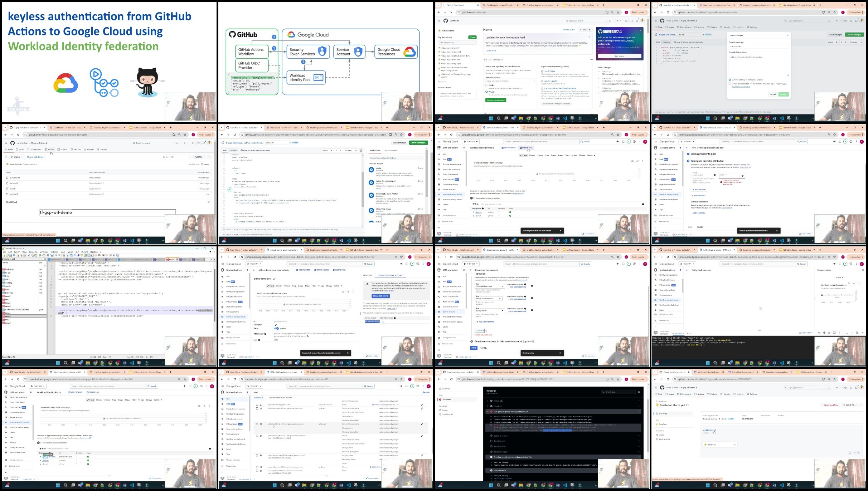The image size is (868, 491).
Task: Switch to RECOMMENDATIONS HISTORY tab on IAM page
Action: (x=280, y=398)
